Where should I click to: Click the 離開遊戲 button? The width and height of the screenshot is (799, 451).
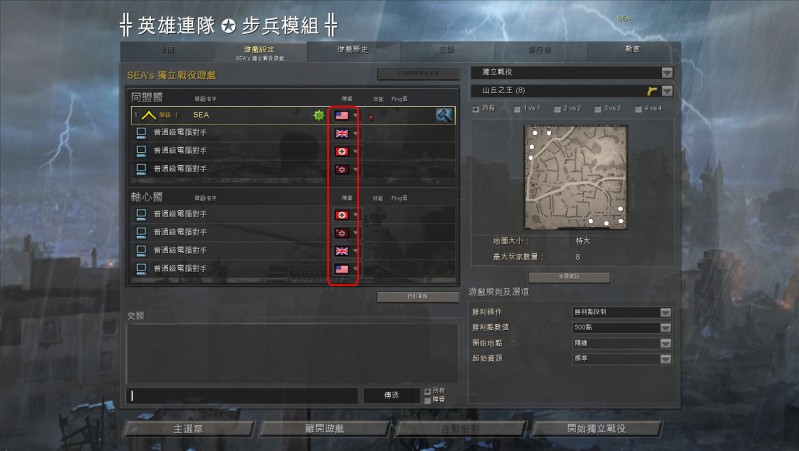point(325,429)
